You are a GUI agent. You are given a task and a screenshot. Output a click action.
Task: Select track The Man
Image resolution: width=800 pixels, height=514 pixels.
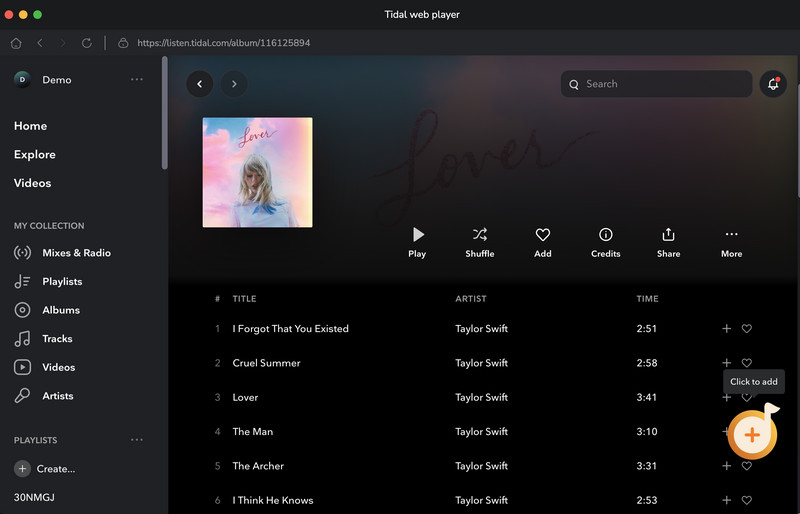click(x=253, y=431)
